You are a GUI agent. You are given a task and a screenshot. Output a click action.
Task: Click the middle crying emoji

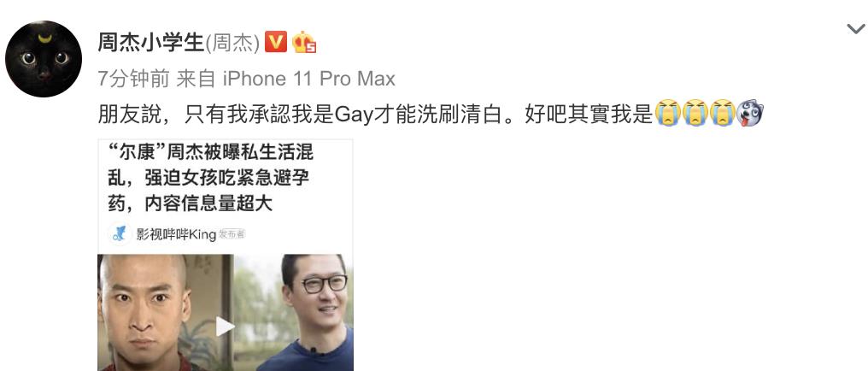(x=695, y=113)
